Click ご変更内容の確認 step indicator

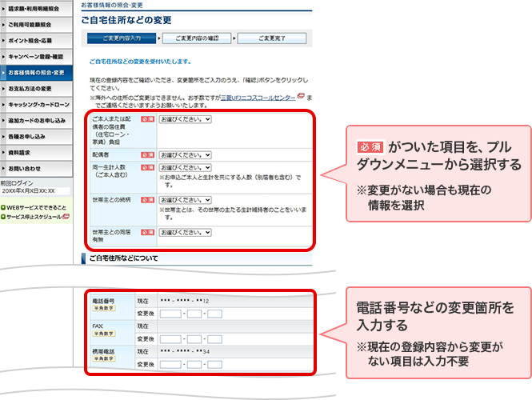[197, 38]
